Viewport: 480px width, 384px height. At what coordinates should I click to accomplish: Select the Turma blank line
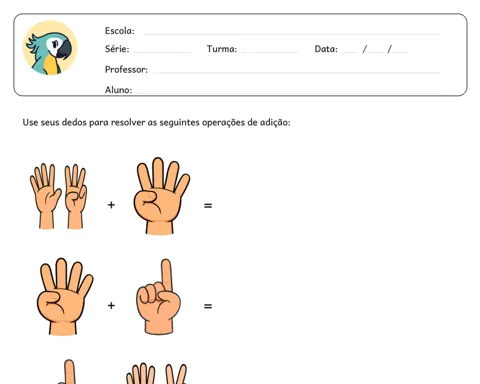[x=270, y=52]
